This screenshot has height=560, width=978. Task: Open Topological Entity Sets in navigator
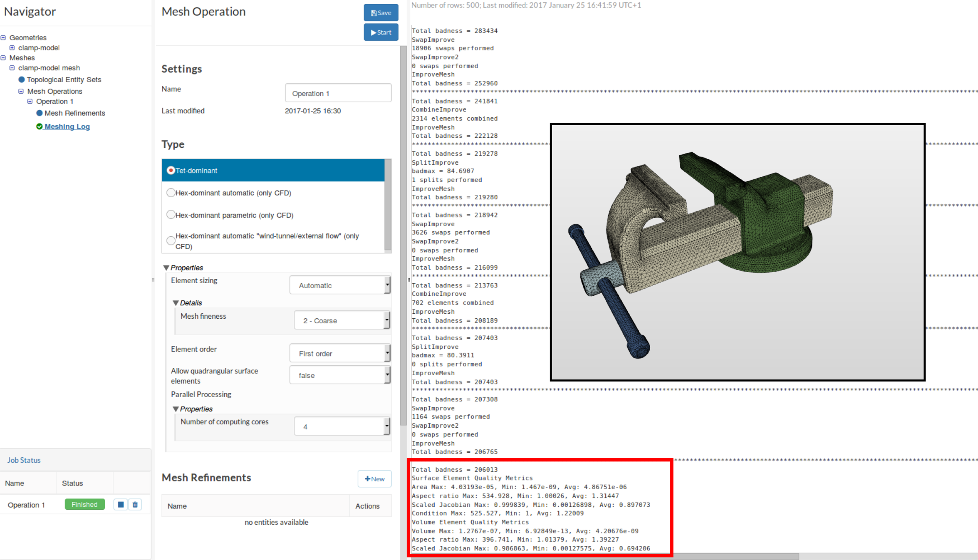(64, 80)
